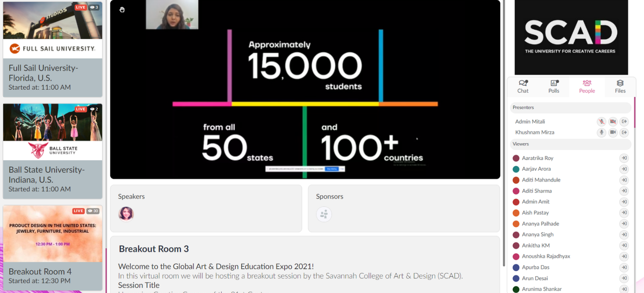Click the arrow icon beside Ankitha KM
This screenshot has width=644, height=293.
(x=624, y=245)
